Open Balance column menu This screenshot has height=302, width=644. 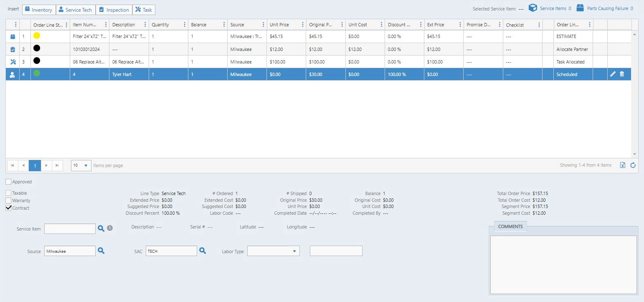pyautogui.click(x=224, y=25)
